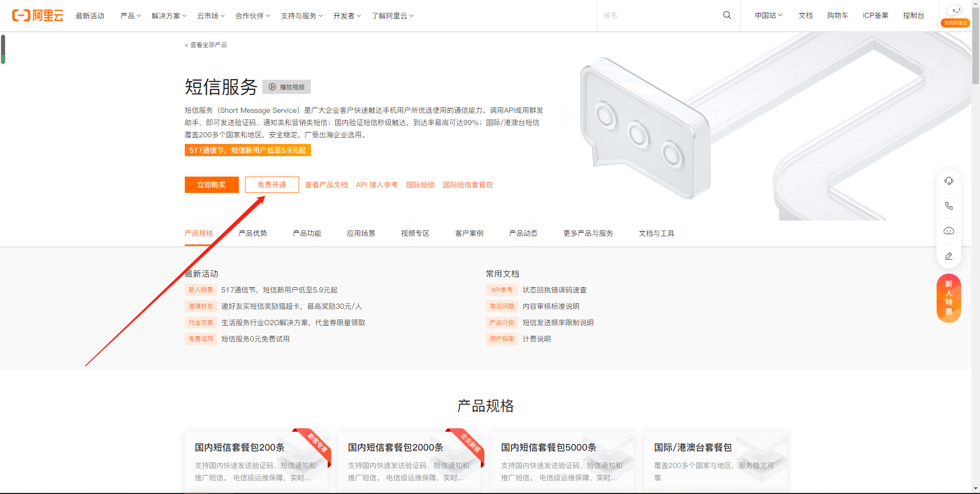Select the 国际/港澳台套餐包 card
This screenshot has height=494, width=980.
[x=716, y=462]
